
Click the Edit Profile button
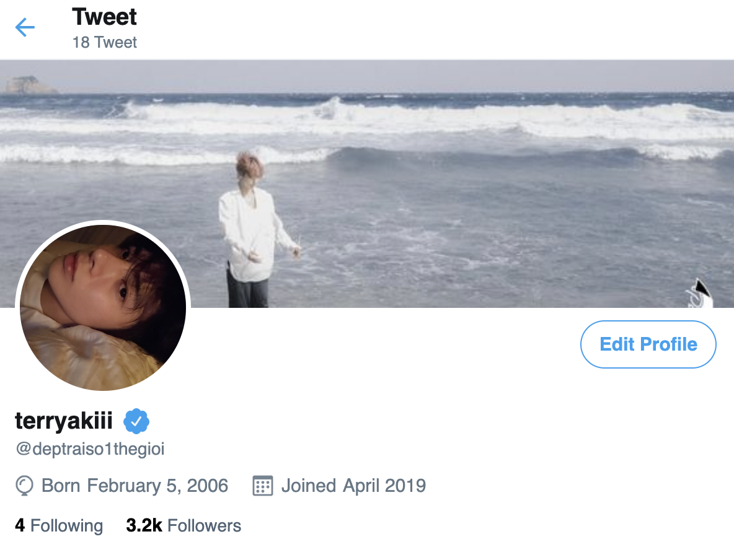coord(648,344)
